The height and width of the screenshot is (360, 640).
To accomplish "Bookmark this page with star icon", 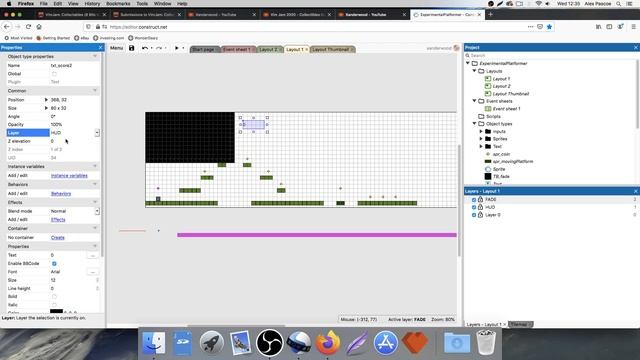I will 549,27.
